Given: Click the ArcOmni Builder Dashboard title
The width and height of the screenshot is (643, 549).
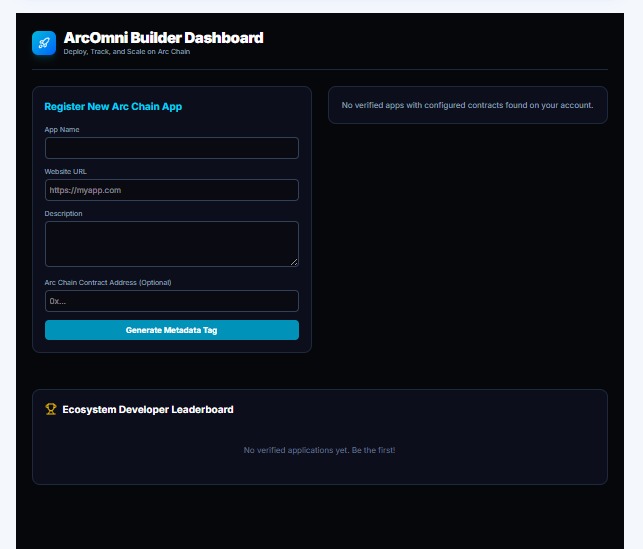Looking at the screenshot, I should click(x=164, y=38).
